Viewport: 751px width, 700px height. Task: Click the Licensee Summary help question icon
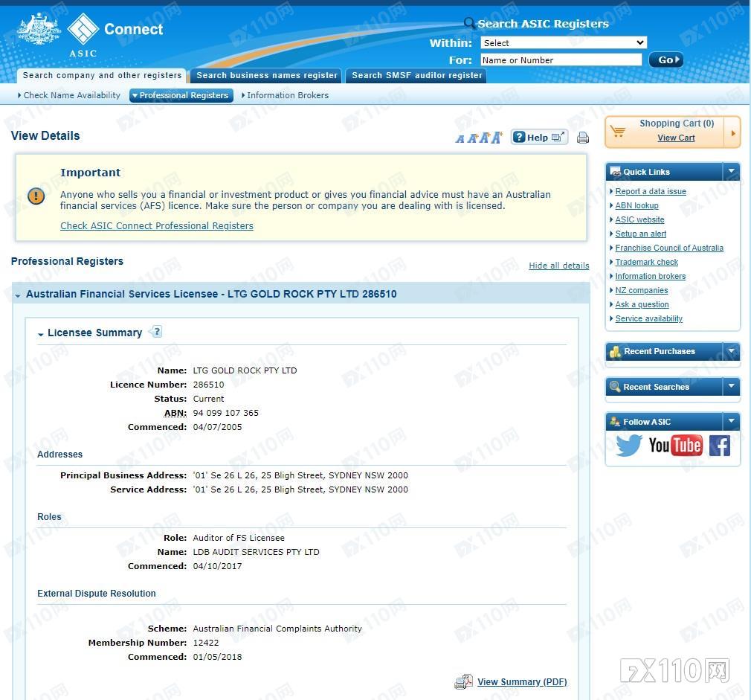tap(155, 332)
